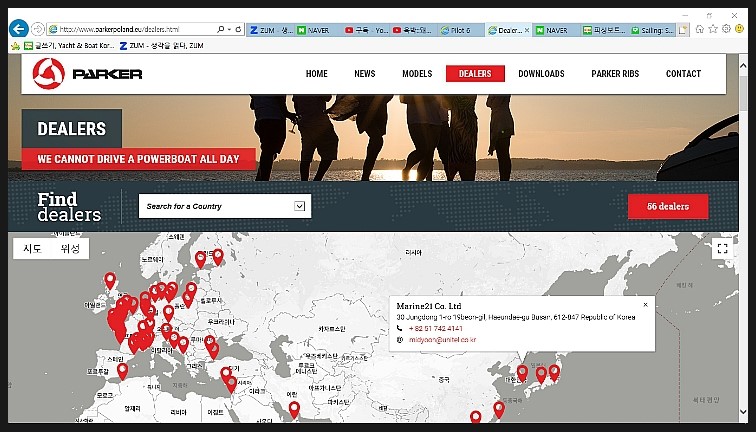The height and width of the screenshot is (432, 756).
Task: Close the Dealers browser tab
Action: pyautogui.click(x=527, y=30)
